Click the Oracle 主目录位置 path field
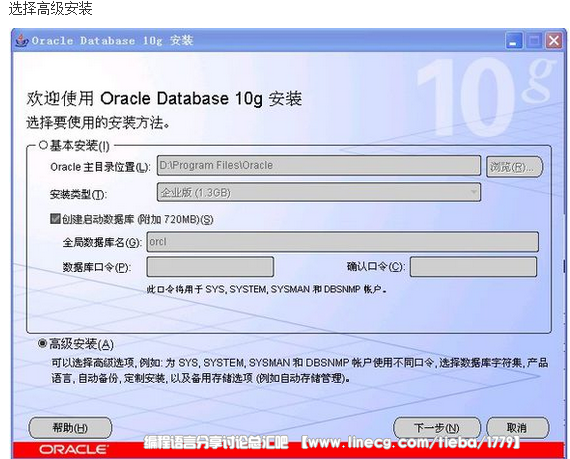 (319, 165)
